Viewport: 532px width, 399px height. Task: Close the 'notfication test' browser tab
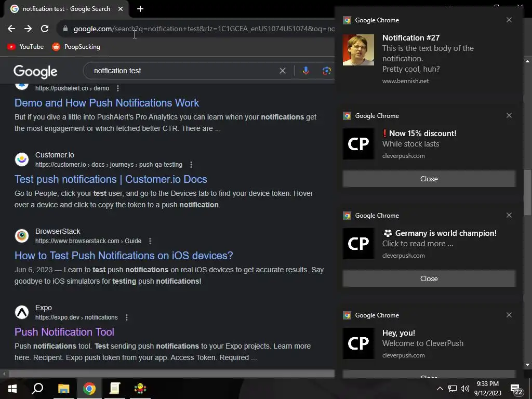click(x=121, y=9)
